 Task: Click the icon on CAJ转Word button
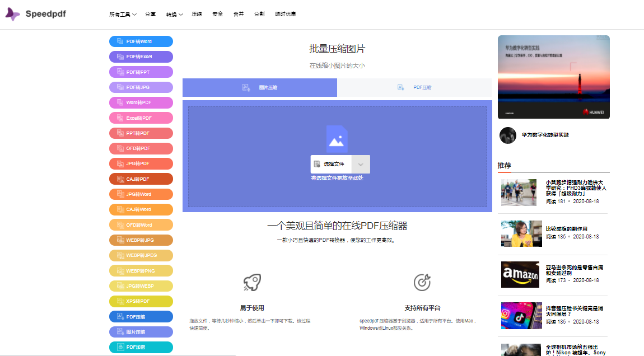click(x=120, y=209)
